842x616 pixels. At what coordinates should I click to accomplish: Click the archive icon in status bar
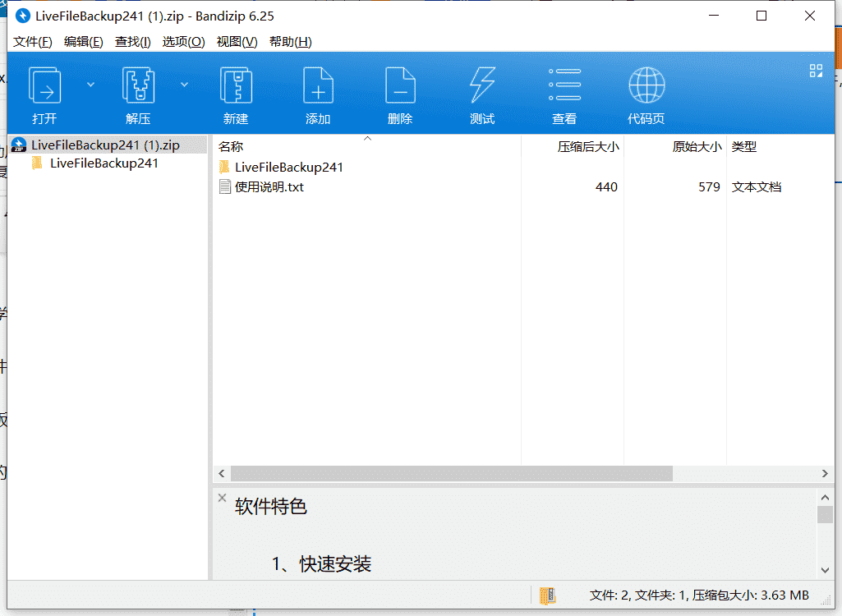click(547, 595)
